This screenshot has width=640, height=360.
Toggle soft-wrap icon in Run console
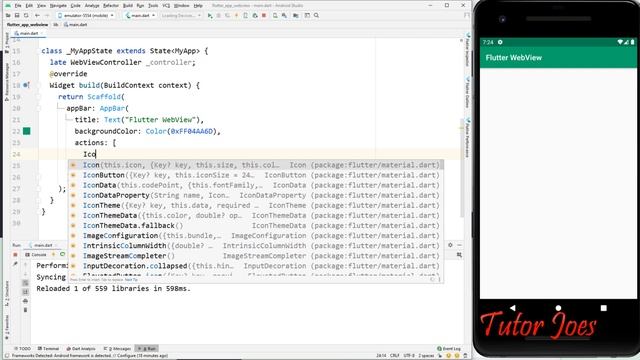[25, 283]
